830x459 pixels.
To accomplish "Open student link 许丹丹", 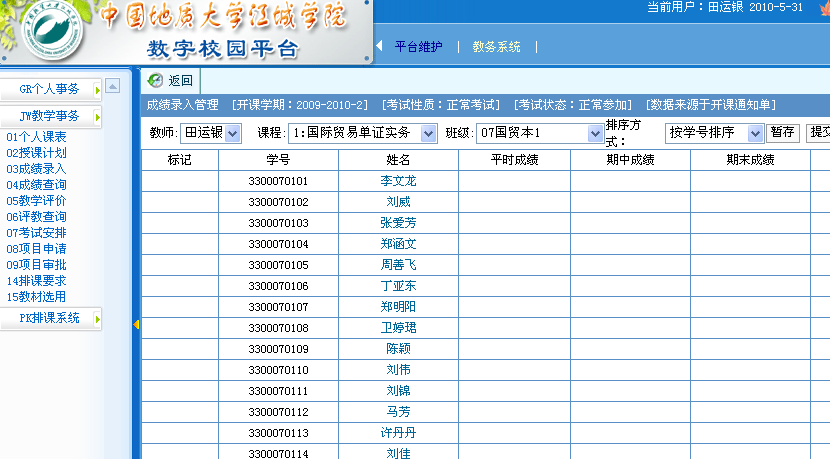I will tap(398, 433).
